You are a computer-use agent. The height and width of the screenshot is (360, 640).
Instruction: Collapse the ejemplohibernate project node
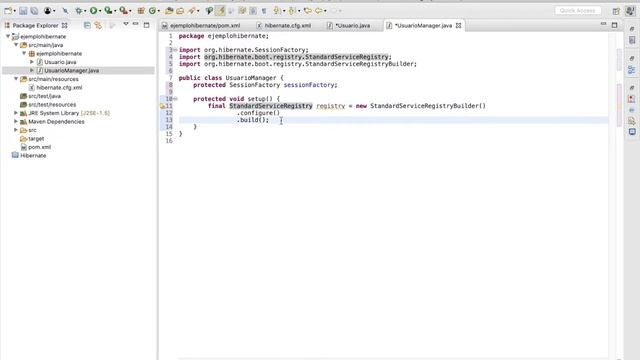tap(8, 36)
